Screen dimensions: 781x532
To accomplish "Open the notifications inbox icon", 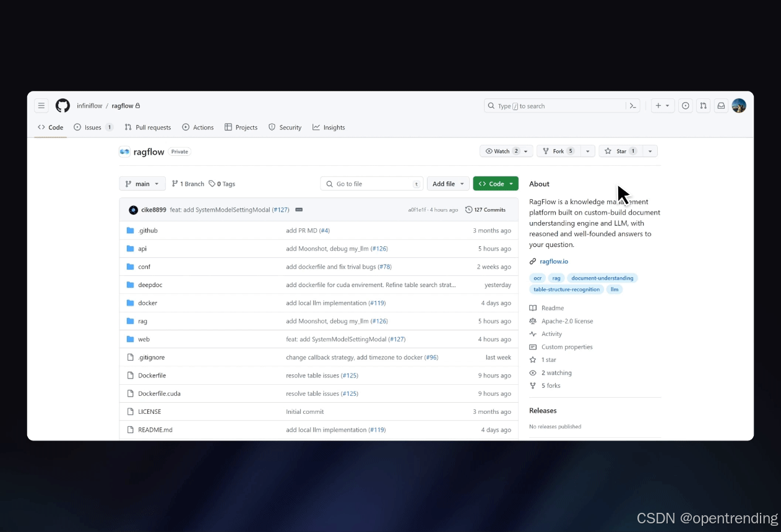I will 721,106.
